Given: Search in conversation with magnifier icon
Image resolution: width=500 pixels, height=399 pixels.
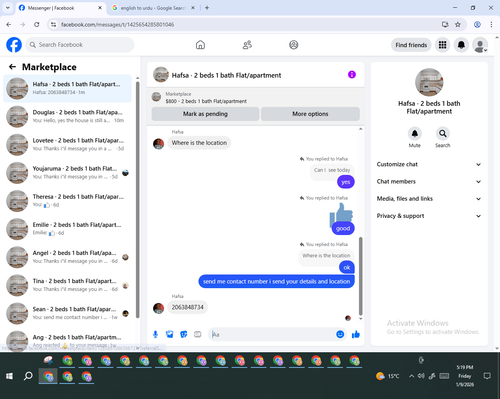Looking at the screenshot, I should tap(443, 134).
